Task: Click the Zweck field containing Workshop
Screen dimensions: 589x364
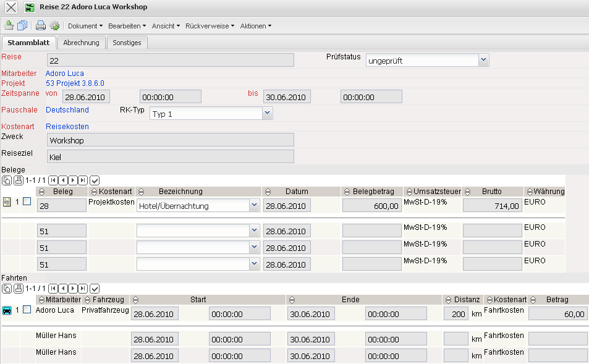Action: 170,140
